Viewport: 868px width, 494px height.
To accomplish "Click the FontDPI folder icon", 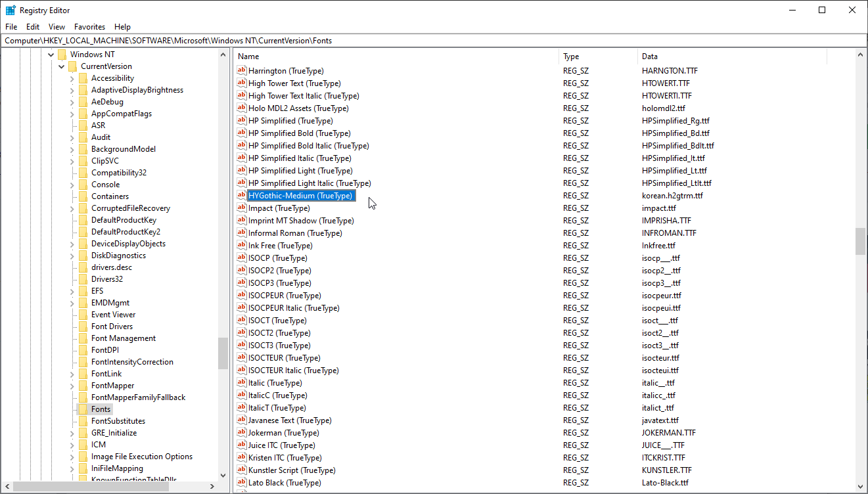I will [83, 350].
